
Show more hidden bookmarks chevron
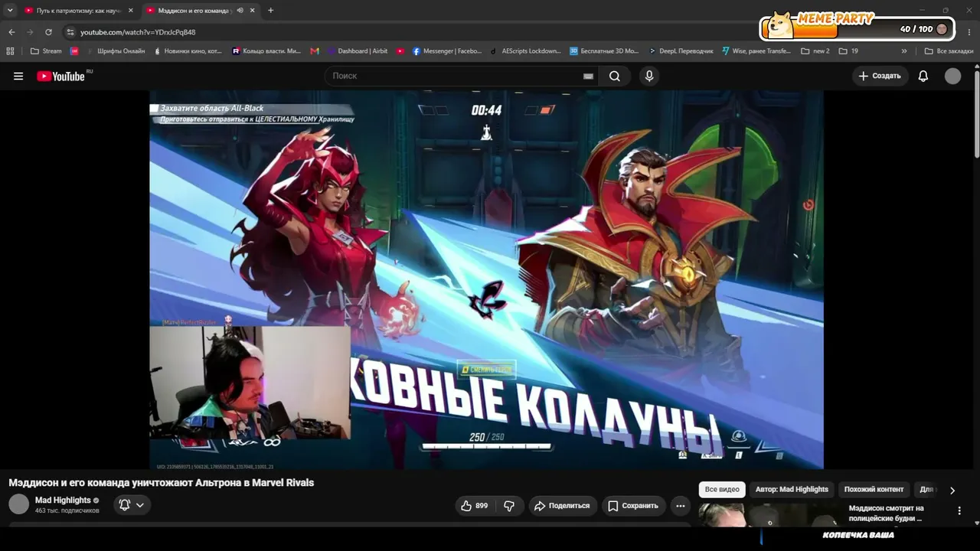click(904, 51)
